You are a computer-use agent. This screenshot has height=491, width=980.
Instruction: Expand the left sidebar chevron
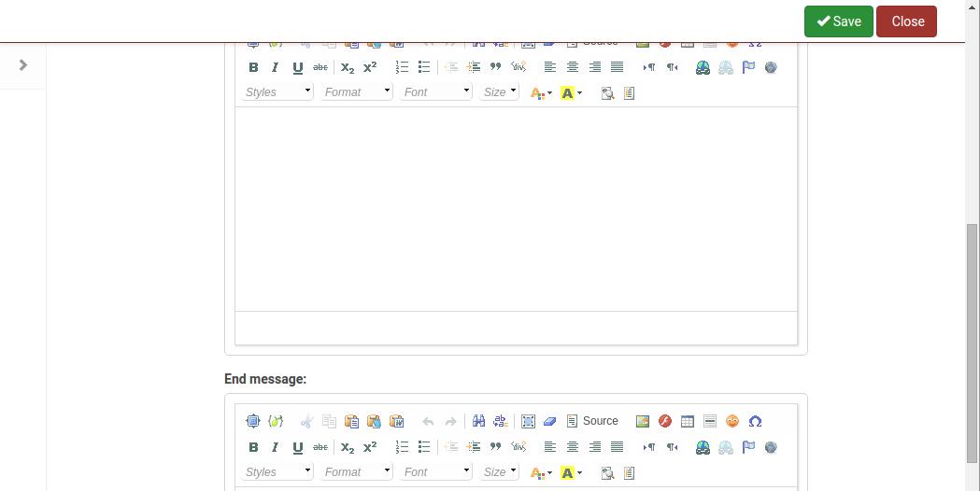coord(23,65)
